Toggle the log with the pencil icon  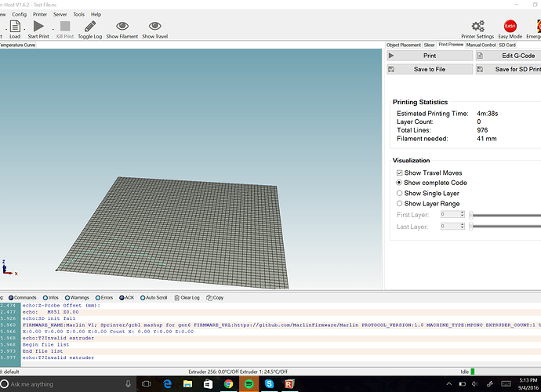coord(90,26)
